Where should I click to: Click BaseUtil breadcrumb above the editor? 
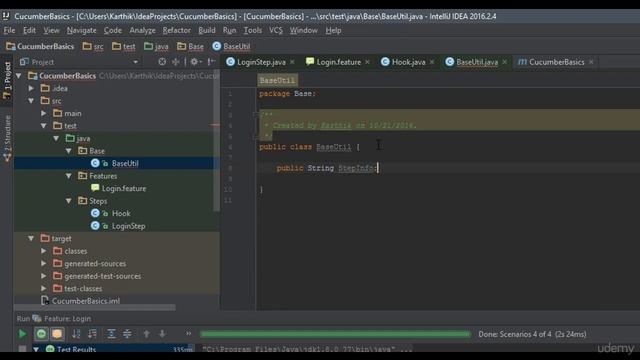(277, 80)
